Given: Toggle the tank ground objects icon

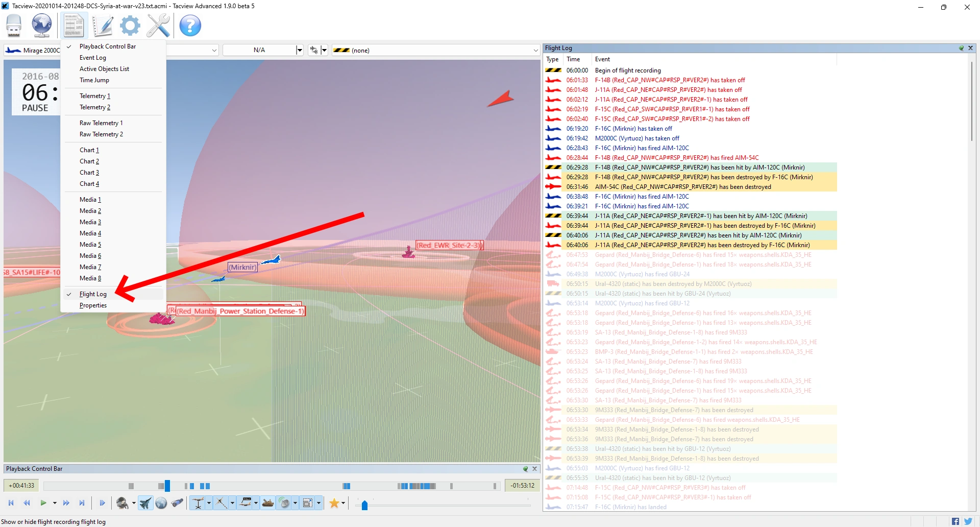Looking at the screenshot, I should click(268, 503).
